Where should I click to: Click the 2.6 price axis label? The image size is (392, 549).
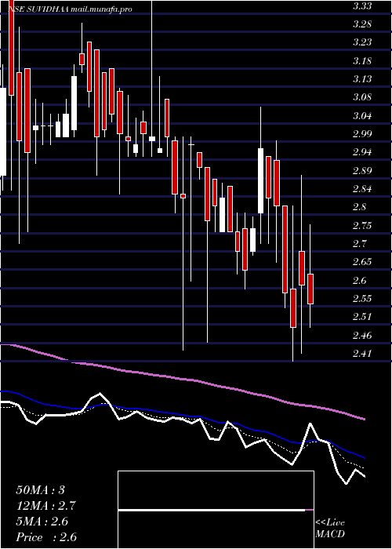(359, 280)
